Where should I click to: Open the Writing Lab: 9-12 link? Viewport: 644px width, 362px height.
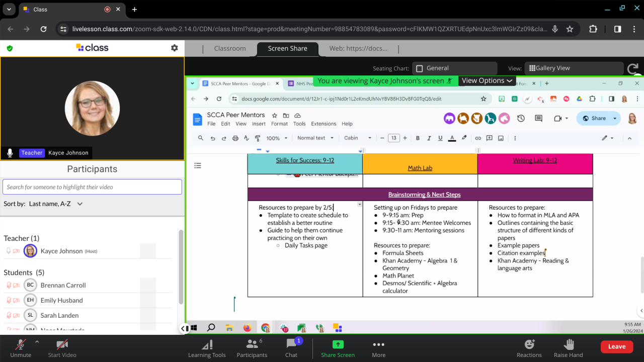coord(535,160)
